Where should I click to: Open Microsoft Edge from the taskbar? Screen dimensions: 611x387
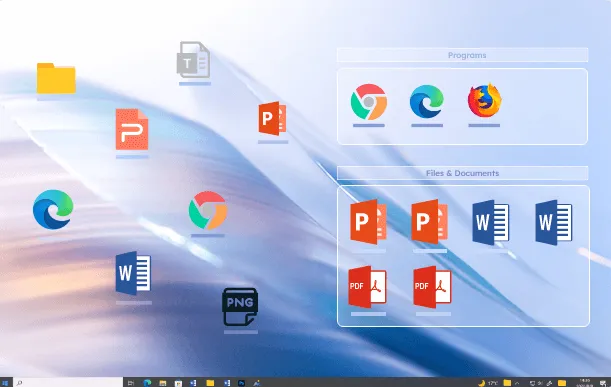147,383
